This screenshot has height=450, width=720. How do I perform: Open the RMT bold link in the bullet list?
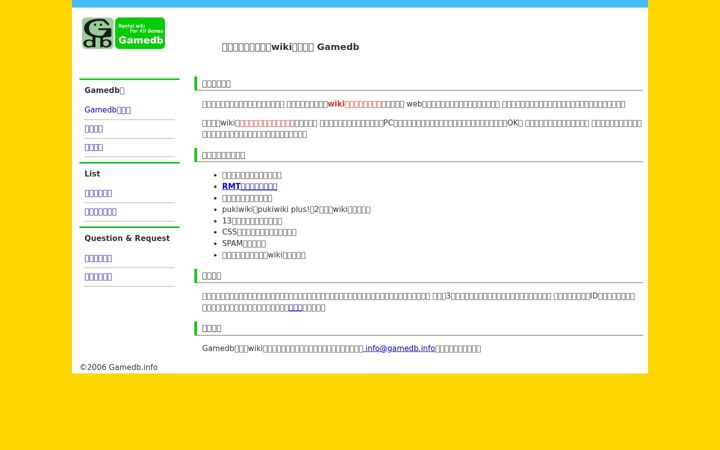249,186
